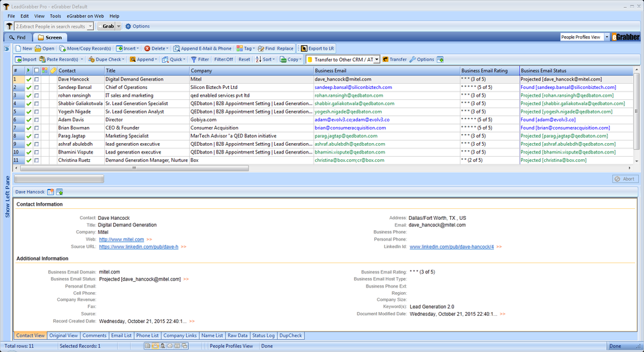This screenshot has height=352, width=644.
Task: Open the http://www.mitel.com web link
Action: pyautogui.click(x=122, y=240)
